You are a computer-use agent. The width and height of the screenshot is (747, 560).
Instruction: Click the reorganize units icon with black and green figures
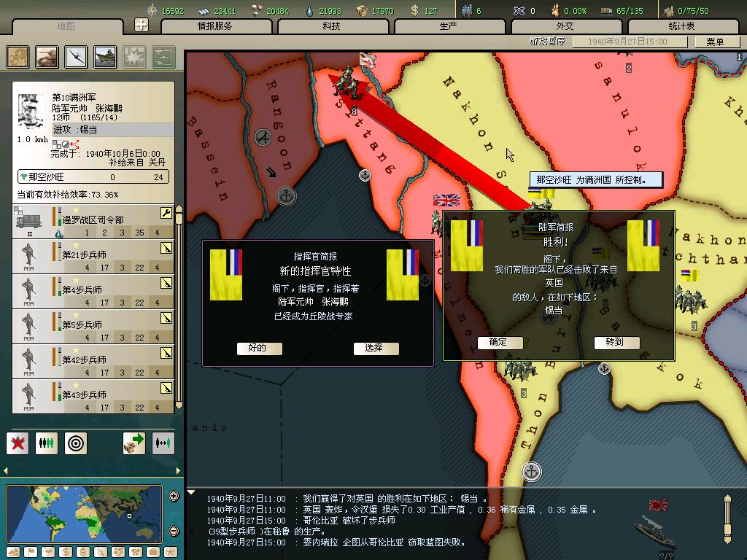pyautogui.click(x=47, y=443)
